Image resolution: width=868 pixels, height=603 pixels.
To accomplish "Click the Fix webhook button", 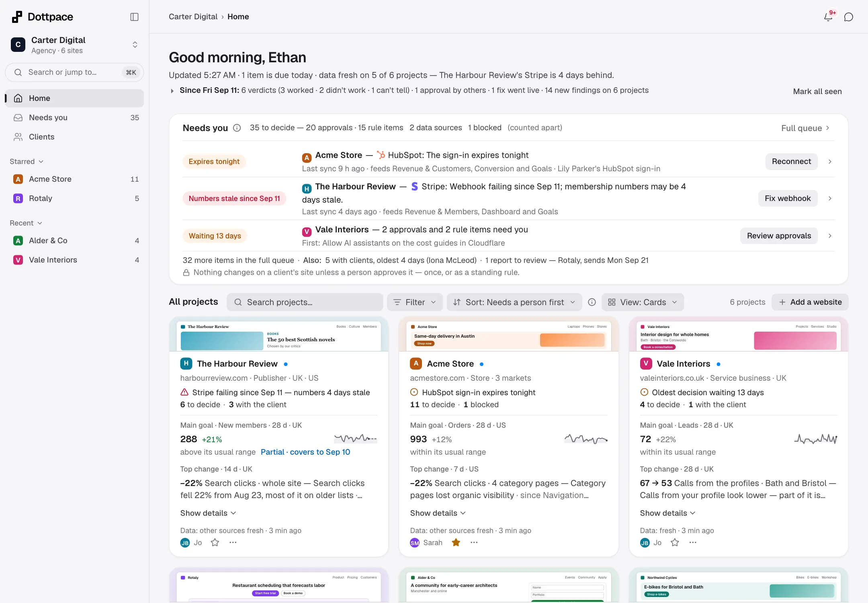I will (788, 199).
